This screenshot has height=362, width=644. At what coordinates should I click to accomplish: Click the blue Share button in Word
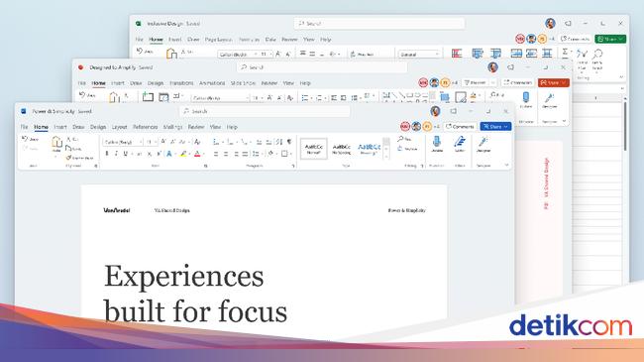point(495,127)
